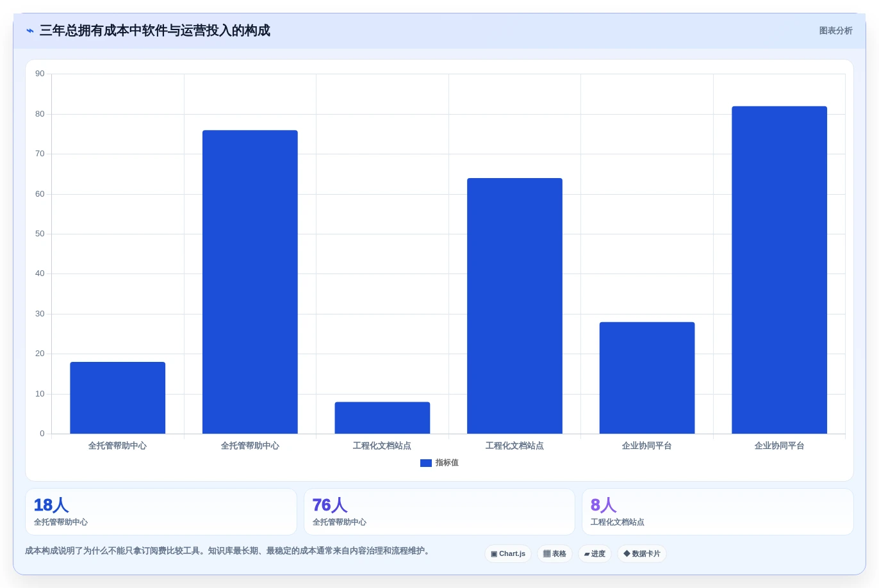
Task: Click the 图表分析 label in the header
Action: 835,31
